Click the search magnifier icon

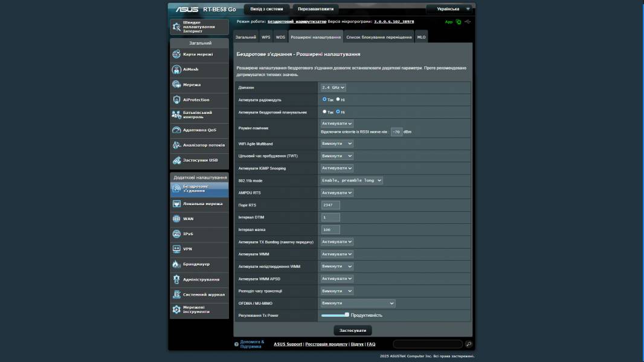(x=468, y=345)
